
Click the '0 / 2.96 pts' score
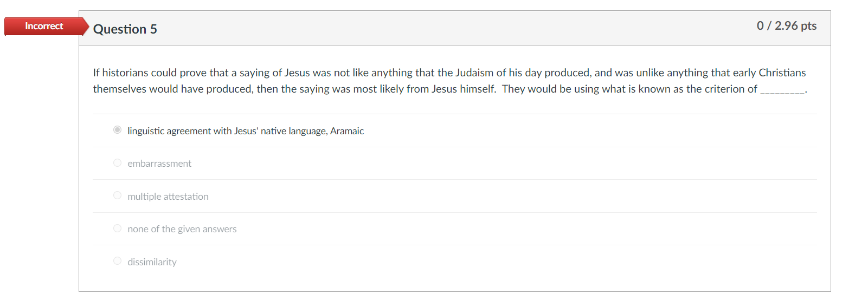[x=787, y=26]
